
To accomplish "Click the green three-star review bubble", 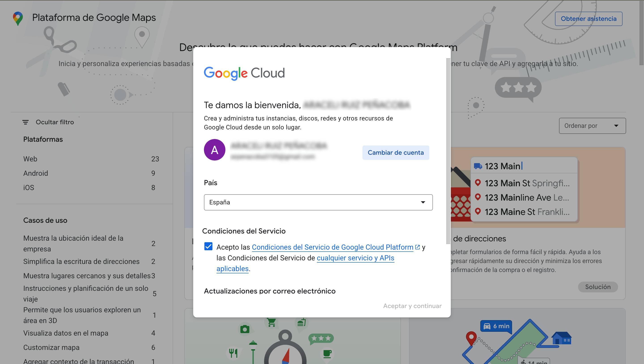I will 321,339.
